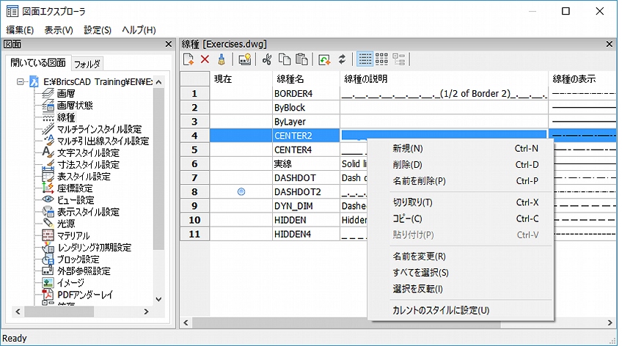Open レンダリング初期設定 tree node
The height and width of the screenshot is (346, 644).
click(x=94, y=248)
